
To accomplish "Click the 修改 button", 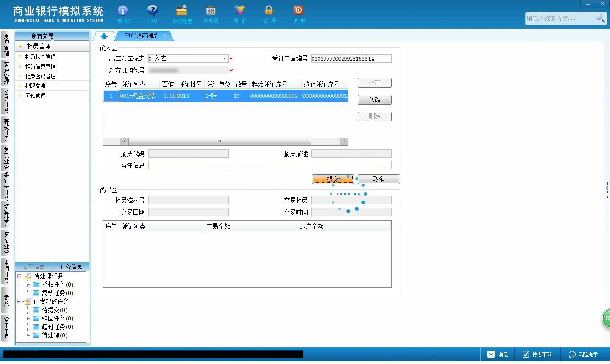I will (x=374, y=99).
